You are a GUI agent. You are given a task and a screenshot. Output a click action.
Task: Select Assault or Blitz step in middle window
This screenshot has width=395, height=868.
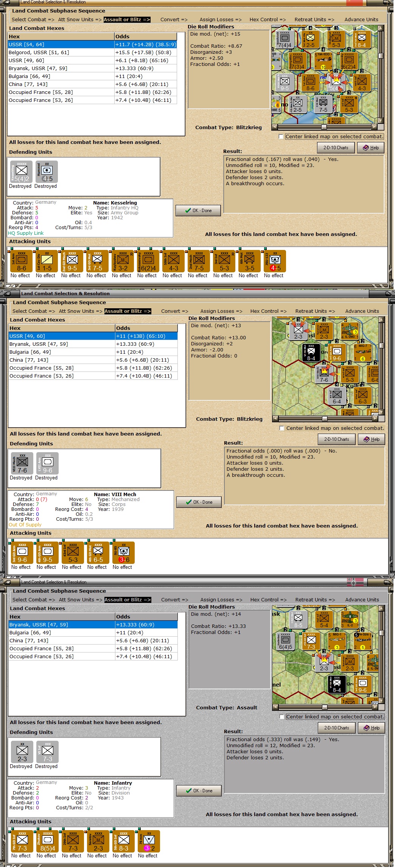[128, 311]
